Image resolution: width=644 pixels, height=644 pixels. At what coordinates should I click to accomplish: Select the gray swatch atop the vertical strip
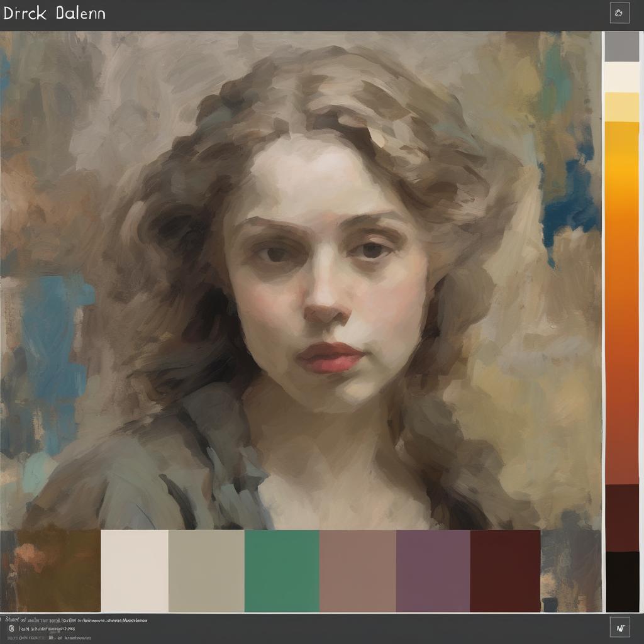pos(621,47)
